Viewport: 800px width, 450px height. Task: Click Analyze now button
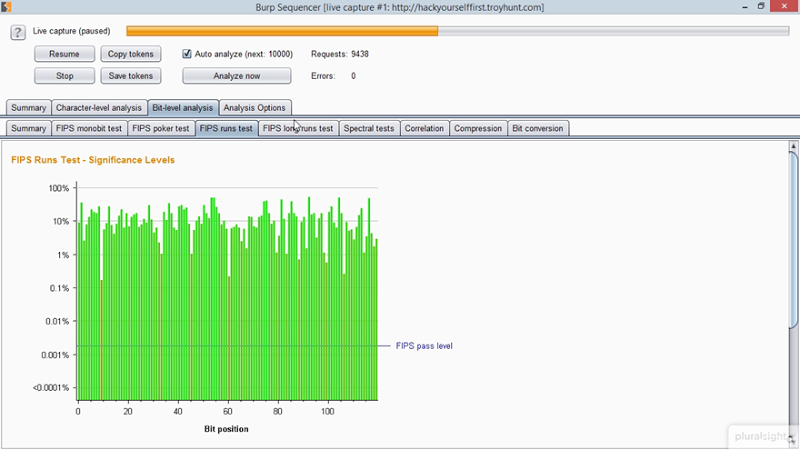237,76
